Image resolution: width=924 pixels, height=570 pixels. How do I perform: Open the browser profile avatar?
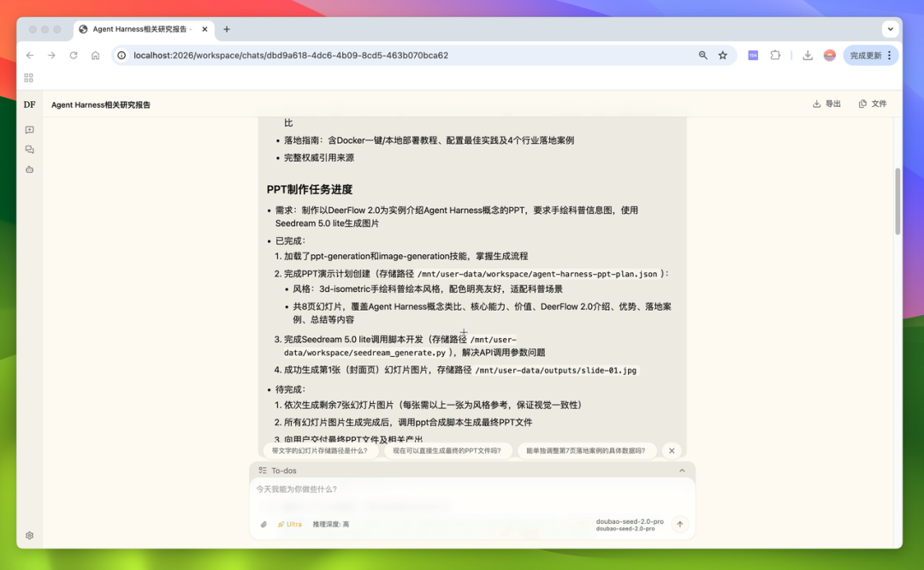point(830,56)
